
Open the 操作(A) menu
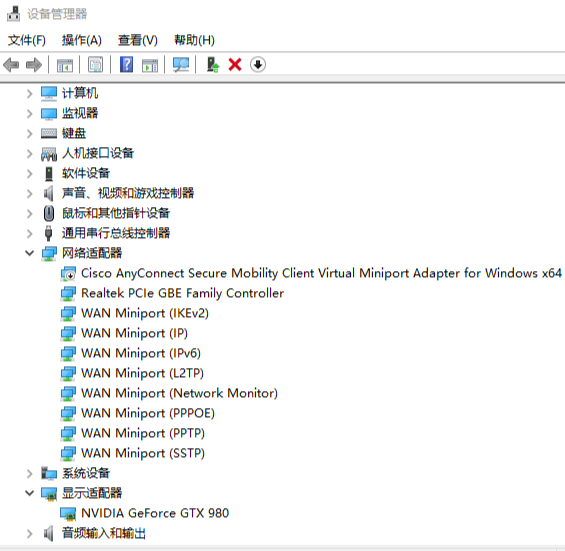[x=82, y=40]
